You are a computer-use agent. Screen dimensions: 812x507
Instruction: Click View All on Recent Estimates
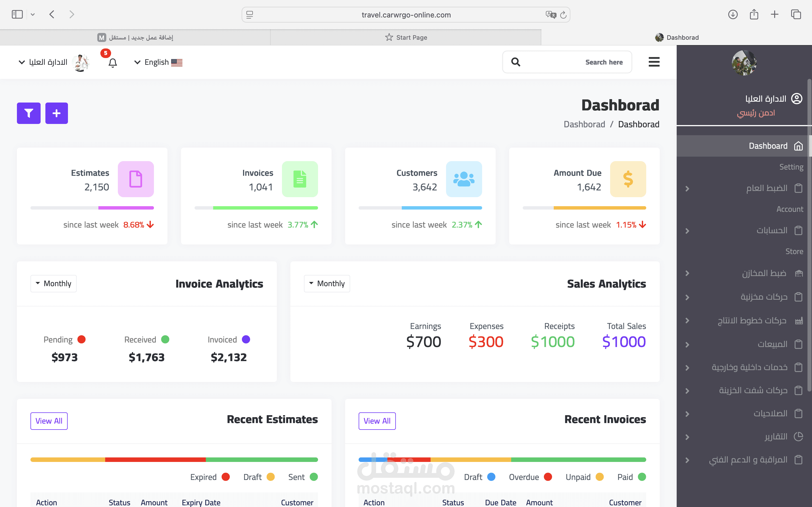(x=49, y=421)
